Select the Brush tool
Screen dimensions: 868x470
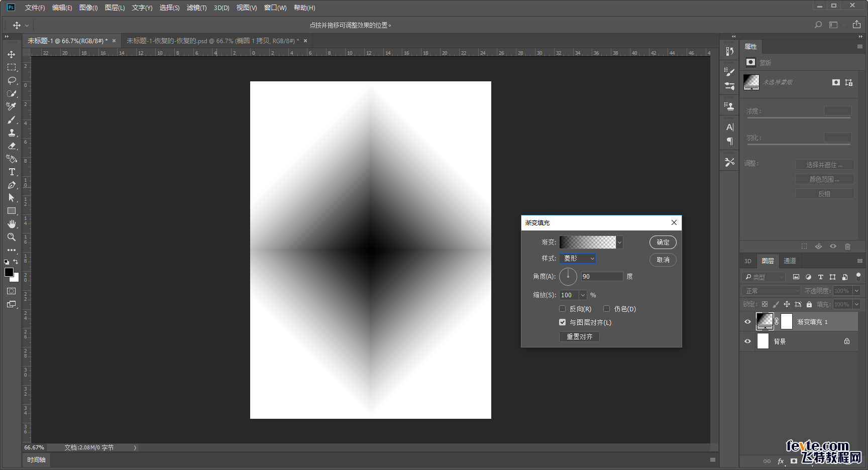(x=12, y=120)
